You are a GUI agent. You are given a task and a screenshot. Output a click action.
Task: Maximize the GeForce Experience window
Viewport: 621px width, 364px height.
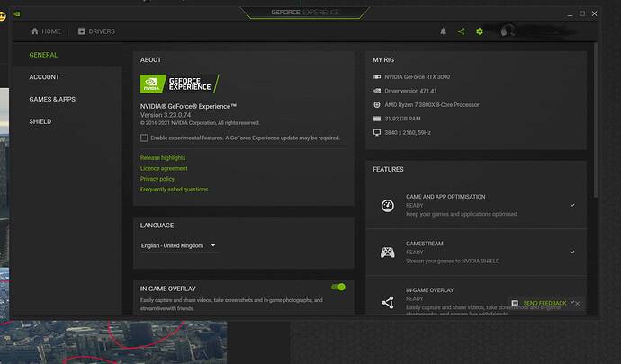coord(582,13)
